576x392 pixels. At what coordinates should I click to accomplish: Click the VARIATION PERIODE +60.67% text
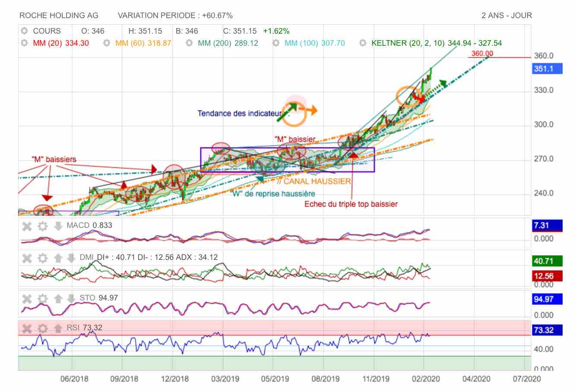(x=175, y=16)
